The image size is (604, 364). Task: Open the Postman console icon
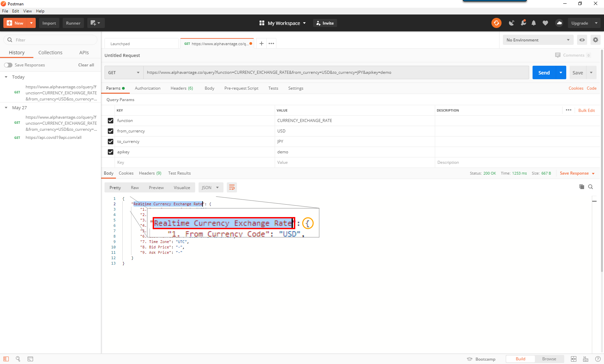30,359
